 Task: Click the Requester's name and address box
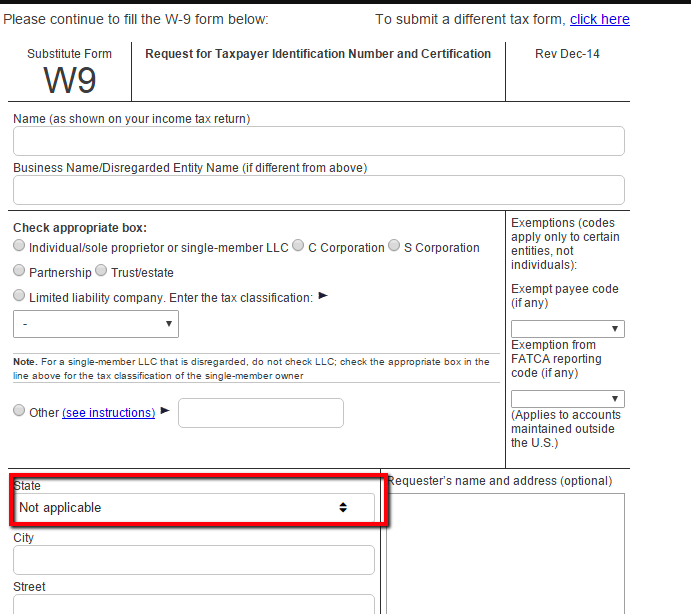point(505,552)
